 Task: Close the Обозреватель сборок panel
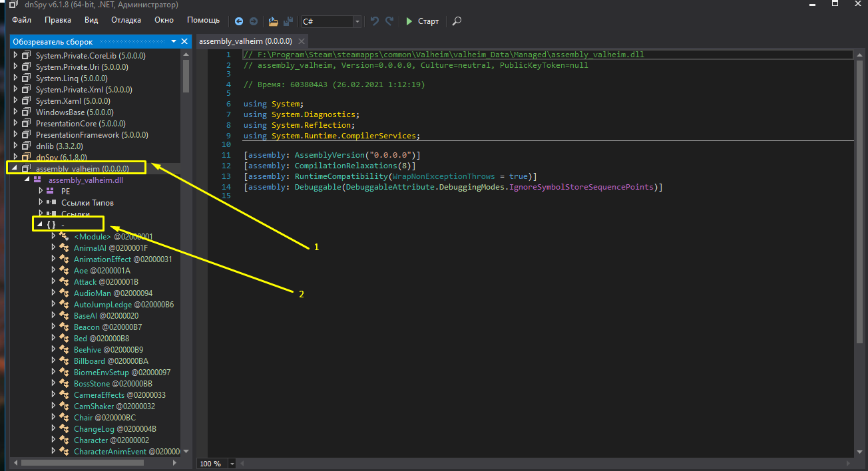[184, 41]
